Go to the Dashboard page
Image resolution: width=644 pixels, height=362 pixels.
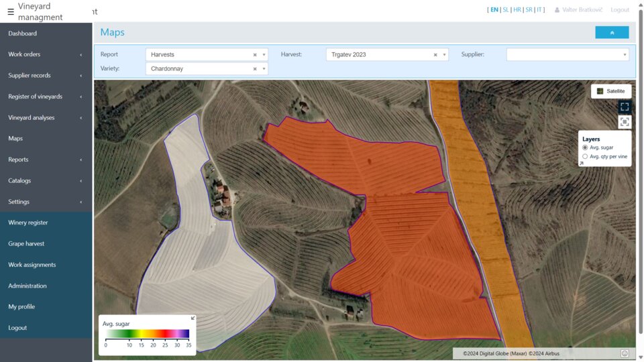pos(22,34)
